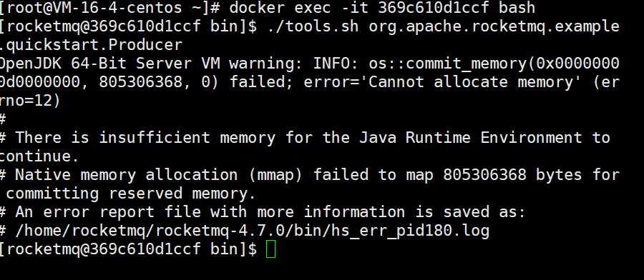644x280 pixels.
Task: Click '805306368 bytes' in native allocation line
Action: [512, 176]
